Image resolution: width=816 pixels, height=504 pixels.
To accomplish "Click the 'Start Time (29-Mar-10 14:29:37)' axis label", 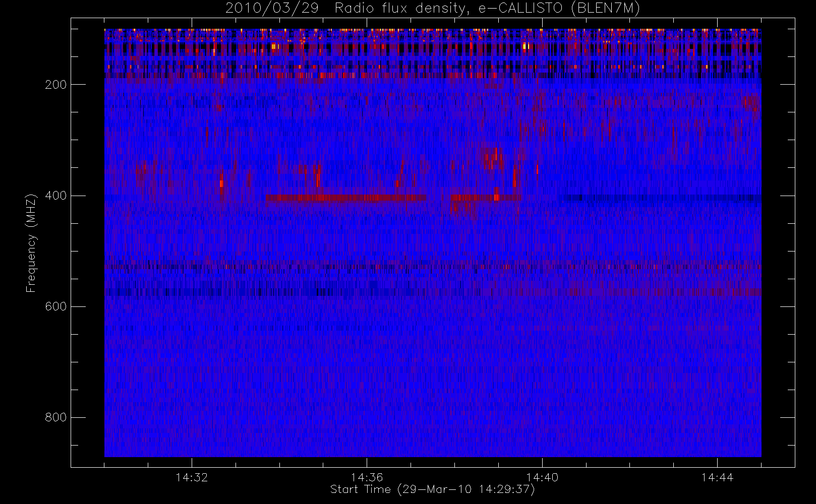I will click(x=432, y=489).
